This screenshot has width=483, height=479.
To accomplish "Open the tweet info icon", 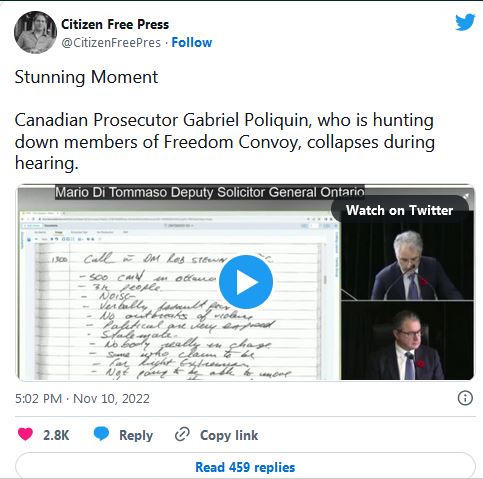I will 465,398.
